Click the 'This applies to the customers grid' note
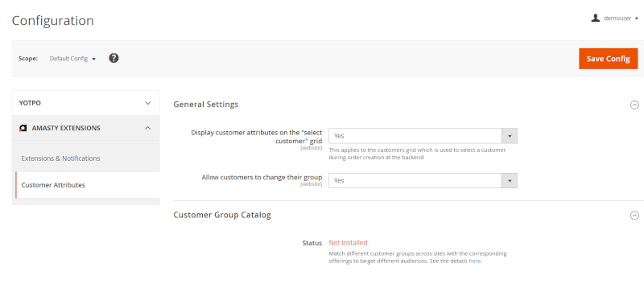The width and height of the screenshot is (644, 296). (x=417, y=154)
